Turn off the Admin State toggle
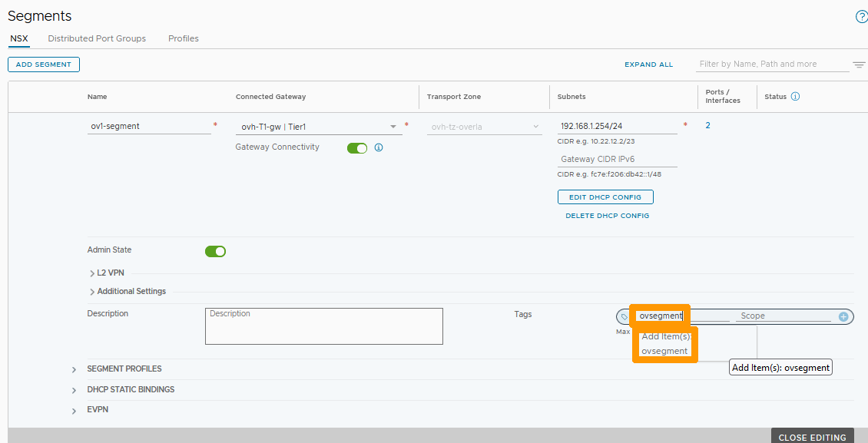The width and height of the screenshot is (868, 443). pyautogui.click(x=215, y=251)
